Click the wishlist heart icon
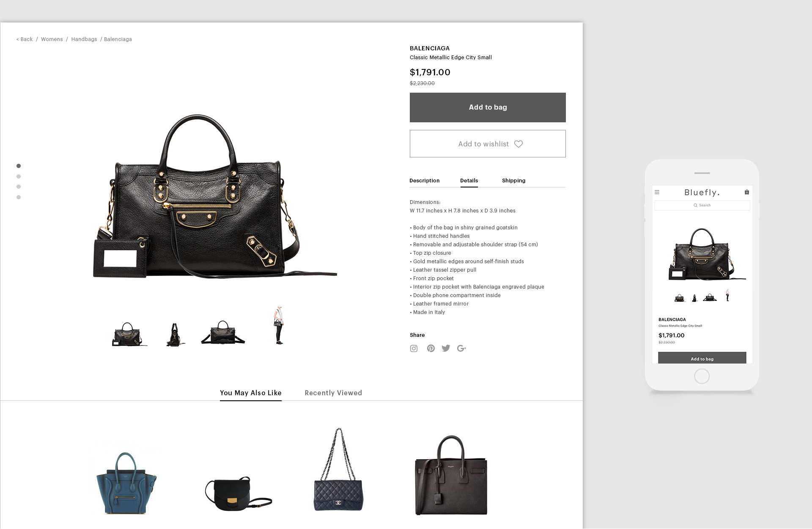This screenshot has height=529, width=812. coord(518,144)
